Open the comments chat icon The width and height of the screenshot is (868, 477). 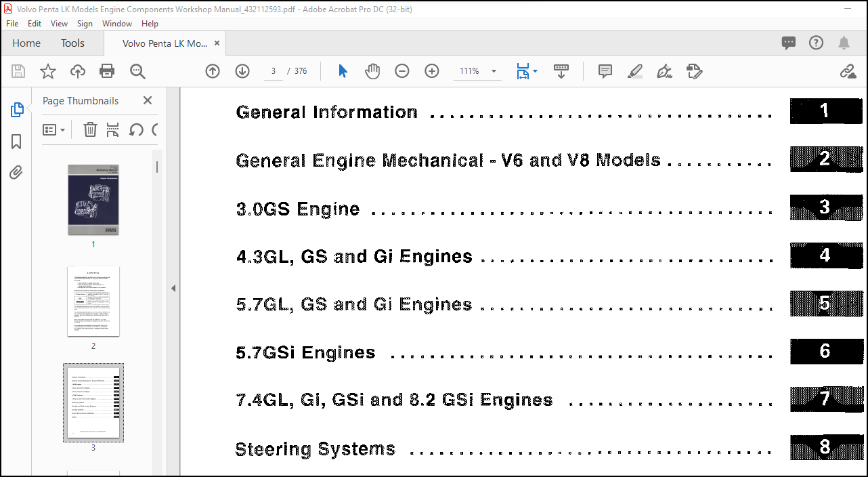tap(789, 43)
